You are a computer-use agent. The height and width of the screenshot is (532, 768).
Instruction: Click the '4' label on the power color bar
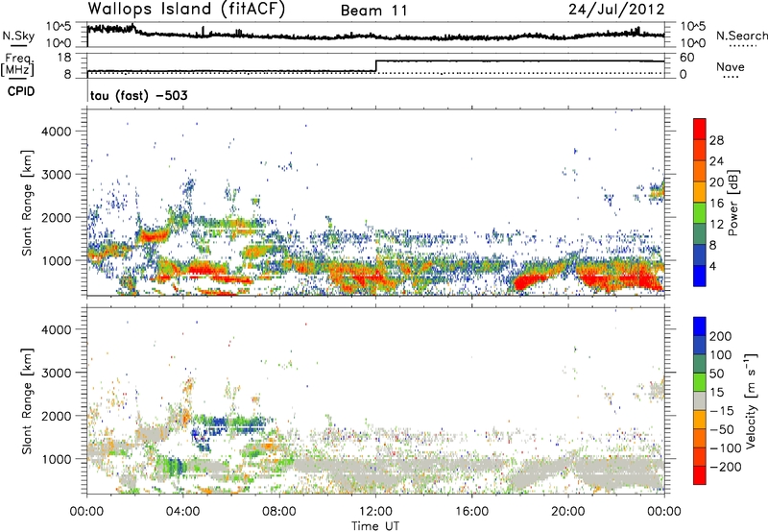click(x=712, y=266)
